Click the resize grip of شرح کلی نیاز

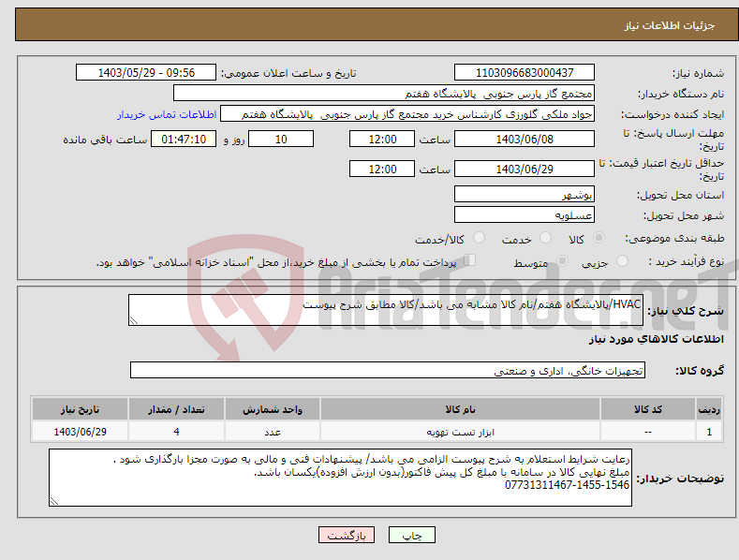click(133, 320)
